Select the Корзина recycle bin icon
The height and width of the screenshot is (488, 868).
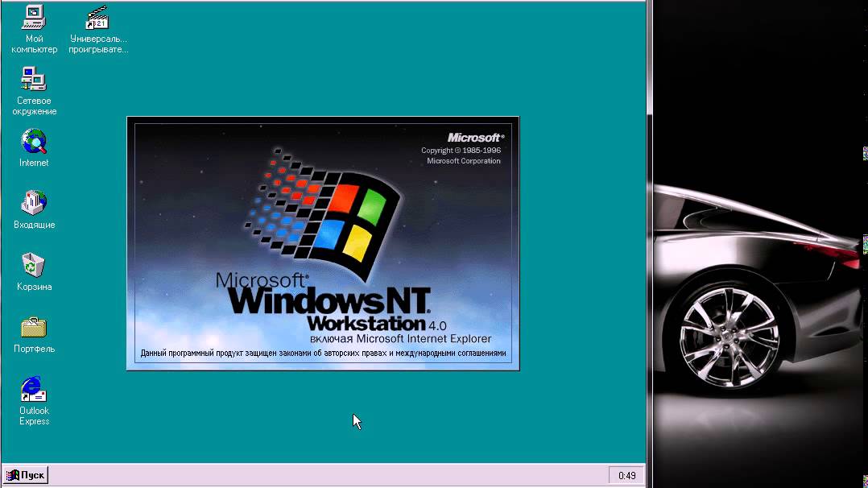coord(34,265)
